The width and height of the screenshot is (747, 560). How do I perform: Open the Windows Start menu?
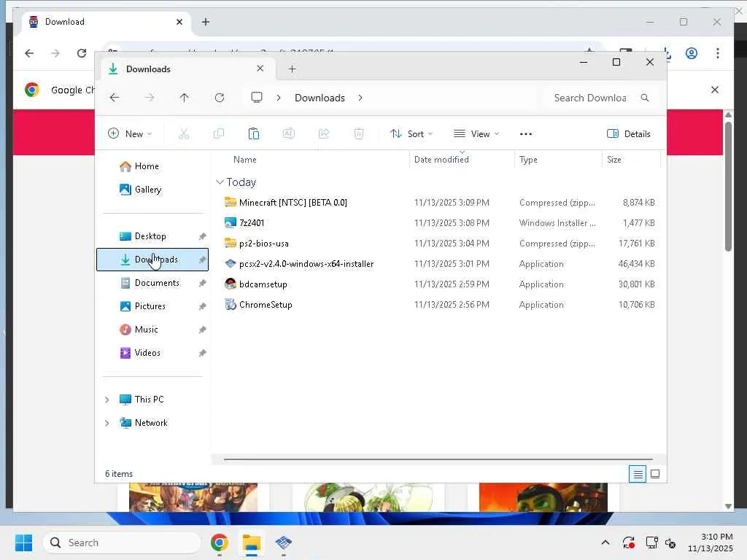point(23,542)
